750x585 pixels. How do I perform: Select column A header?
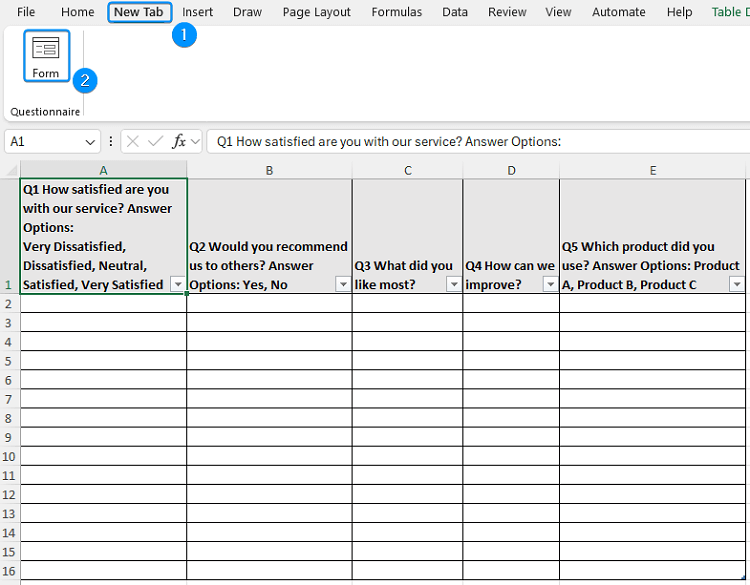tap(103, 170)
